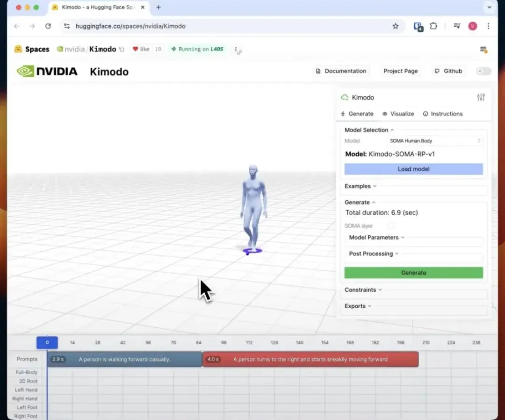Image resolution: width=505 pixels, height=420 pixels.
Task: Switch to the Generate tab
Action: pyautogui.click(x=357, y=114)
